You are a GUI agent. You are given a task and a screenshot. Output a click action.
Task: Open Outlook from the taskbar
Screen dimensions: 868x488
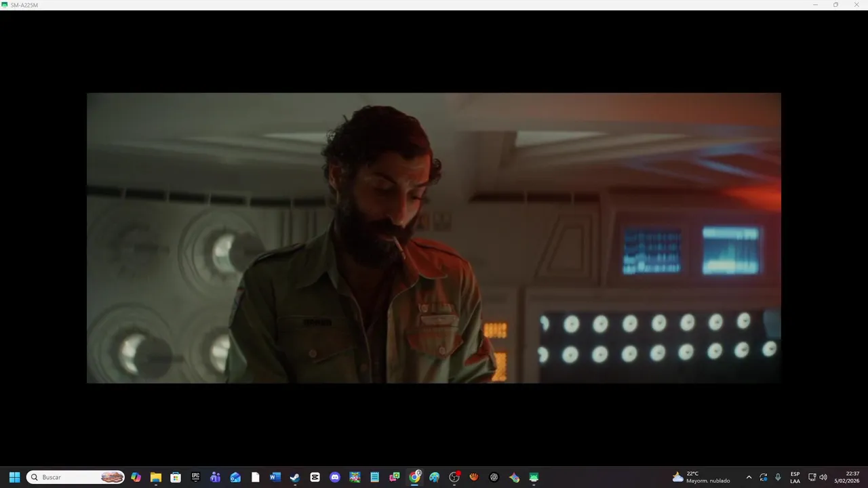pos(235,477)
